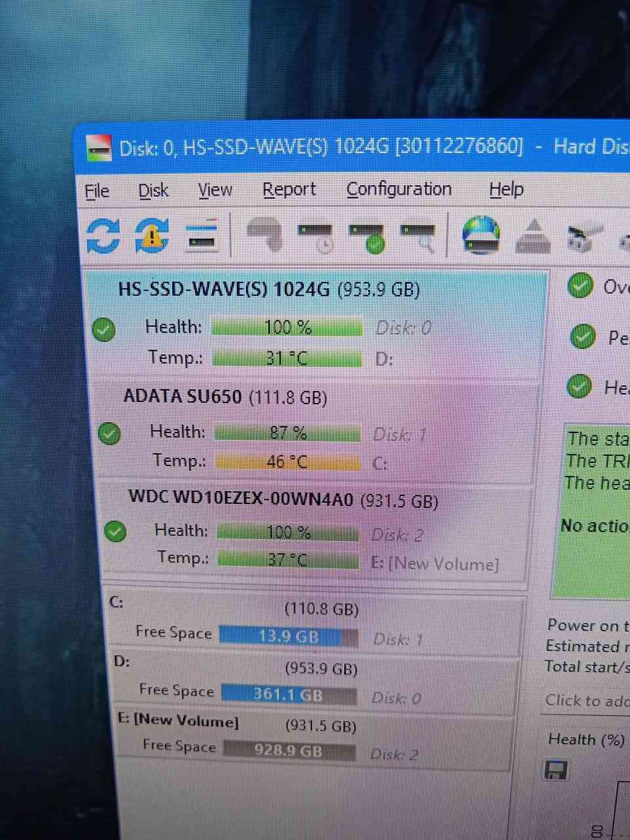This screenshot has height=840, width=630.
Task: Open the Report menu
Action: click(289, 190)
